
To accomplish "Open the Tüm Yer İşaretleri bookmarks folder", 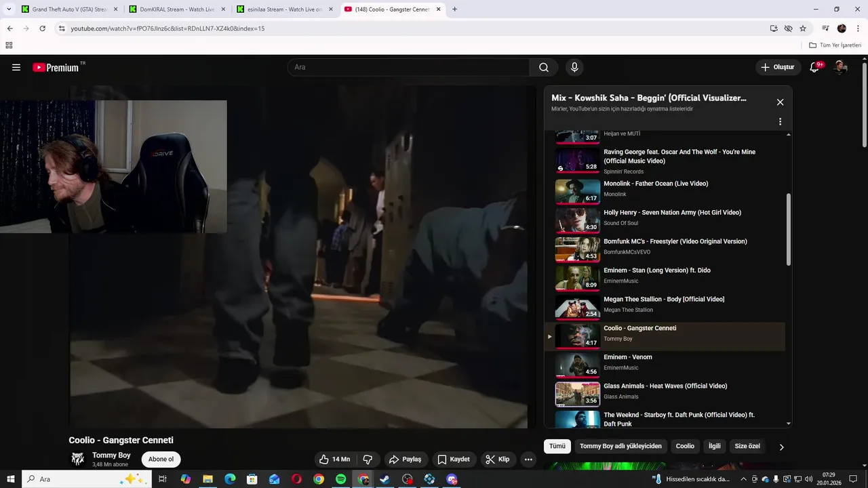I will point(835,45).
